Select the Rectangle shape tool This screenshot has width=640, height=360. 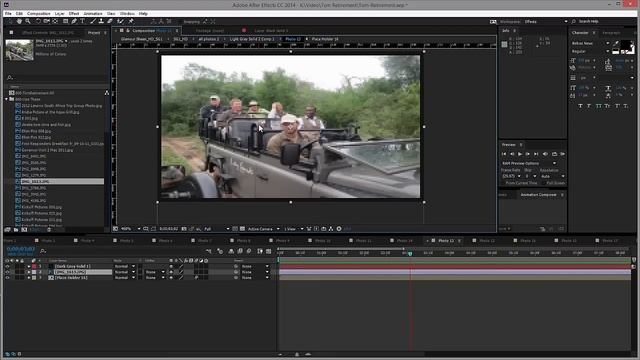tap(65, 21)
